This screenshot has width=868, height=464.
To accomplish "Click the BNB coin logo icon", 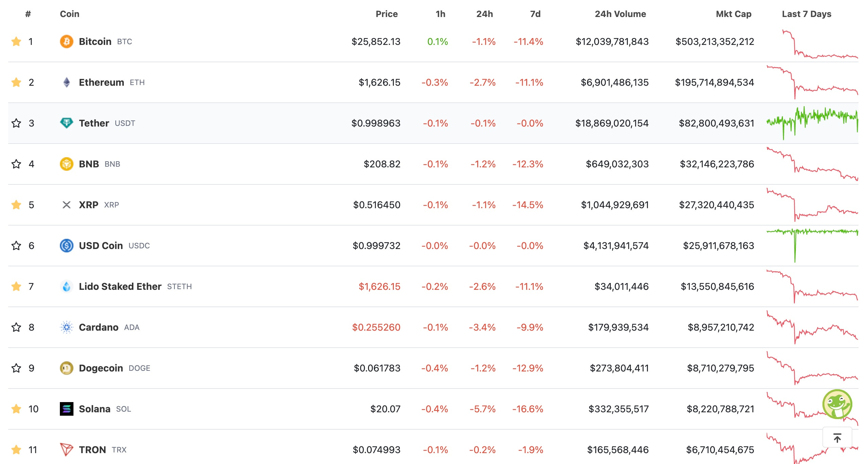I will pos(67,164).
